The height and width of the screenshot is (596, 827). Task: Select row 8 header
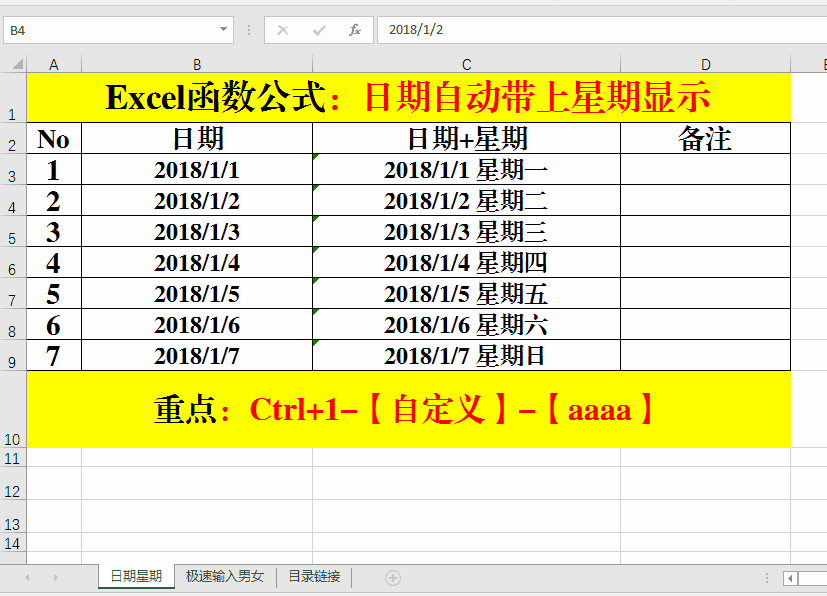[x=13, y=324]
